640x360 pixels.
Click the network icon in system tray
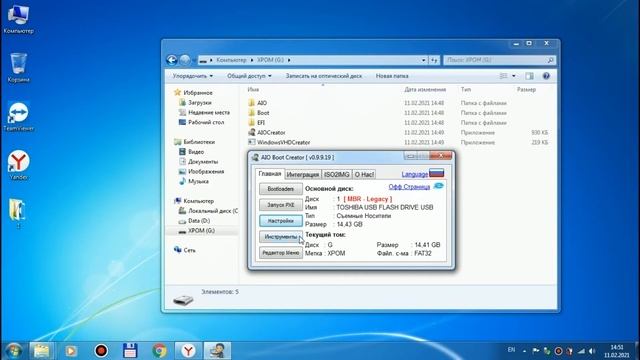pyautogui.click(x=581, y=351)
